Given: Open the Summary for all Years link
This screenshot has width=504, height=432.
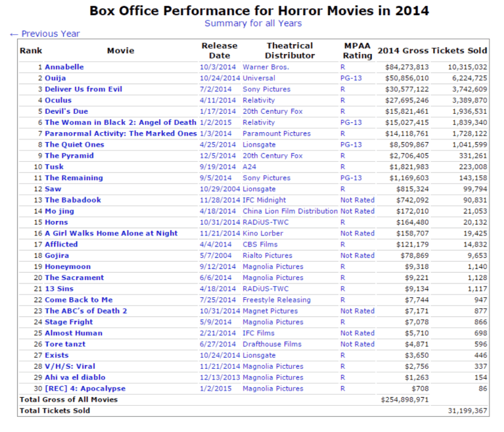Looking at the screenshot, I should click(x=253, y=23).
